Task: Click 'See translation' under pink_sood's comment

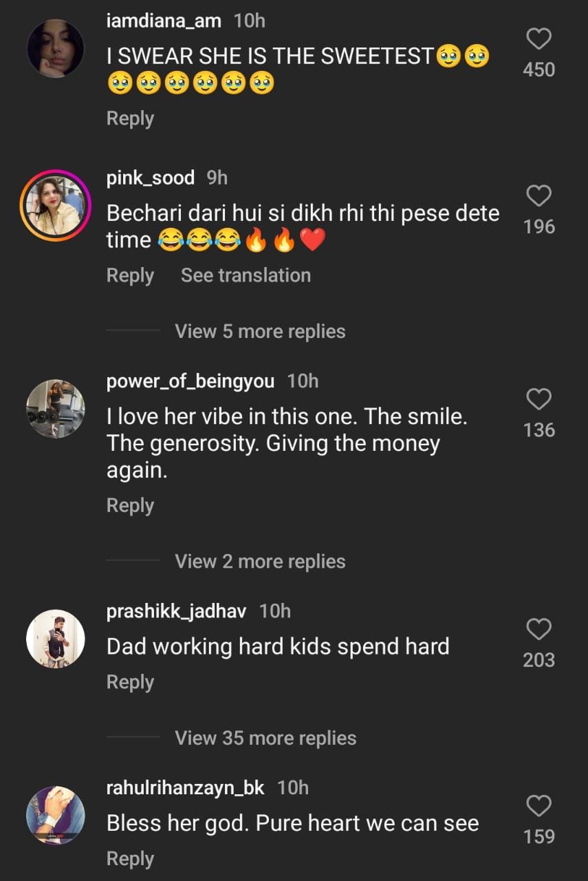Action: click(246, 275)
